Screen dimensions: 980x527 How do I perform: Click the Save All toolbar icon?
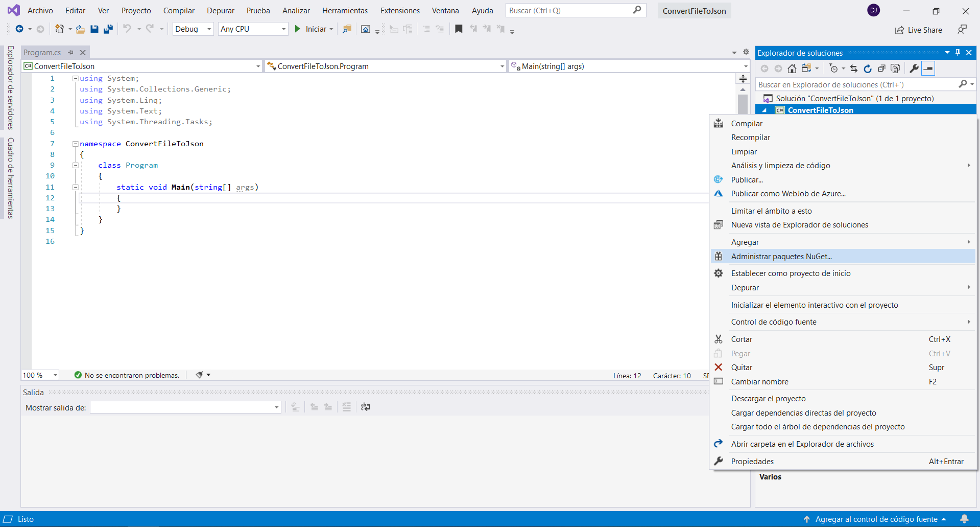[108, 29]
